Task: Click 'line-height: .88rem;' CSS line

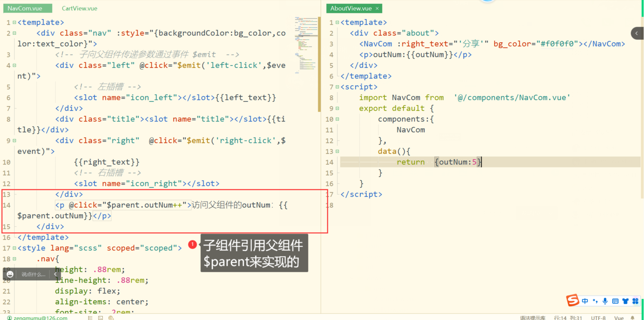Action: [102, 280]
